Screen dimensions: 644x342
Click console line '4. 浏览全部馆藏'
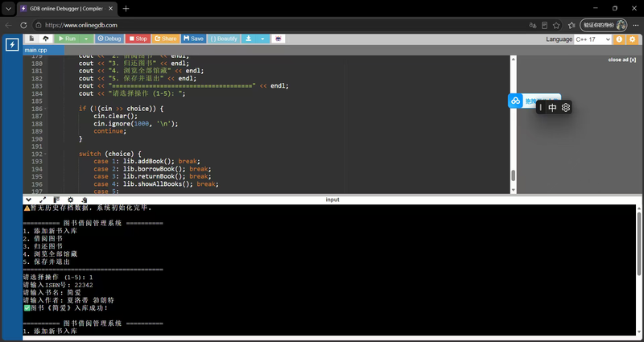point(50,254)
